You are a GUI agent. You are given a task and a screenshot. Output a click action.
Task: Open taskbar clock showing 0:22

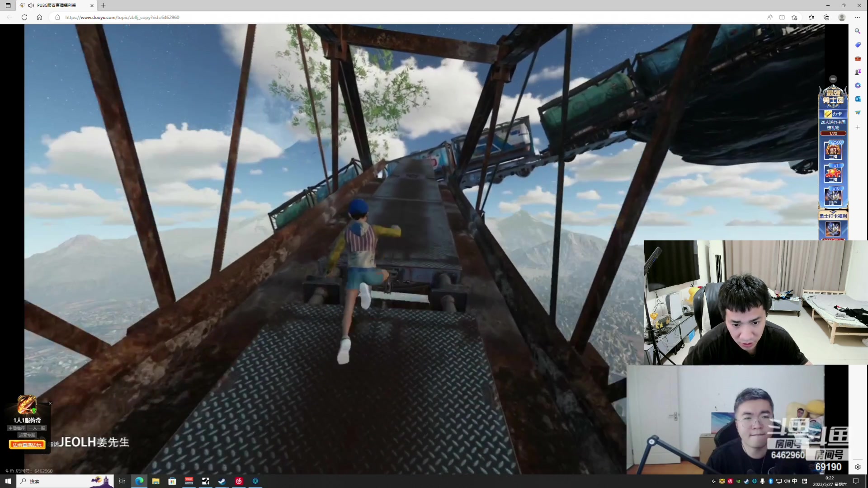click(x=830, y=481)
